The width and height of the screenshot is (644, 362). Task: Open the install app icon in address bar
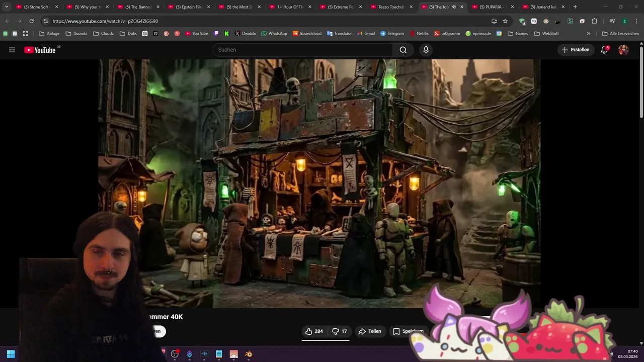(494, 21)
